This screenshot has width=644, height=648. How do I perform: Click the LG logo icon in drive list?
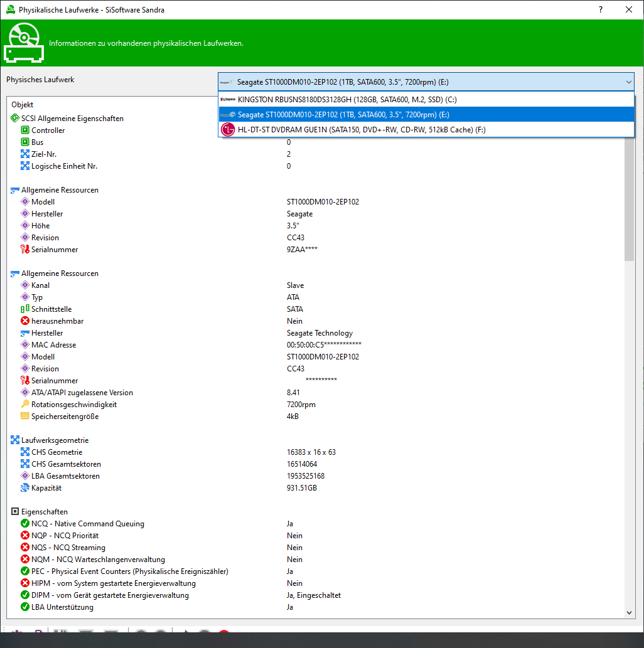point(227,130)
